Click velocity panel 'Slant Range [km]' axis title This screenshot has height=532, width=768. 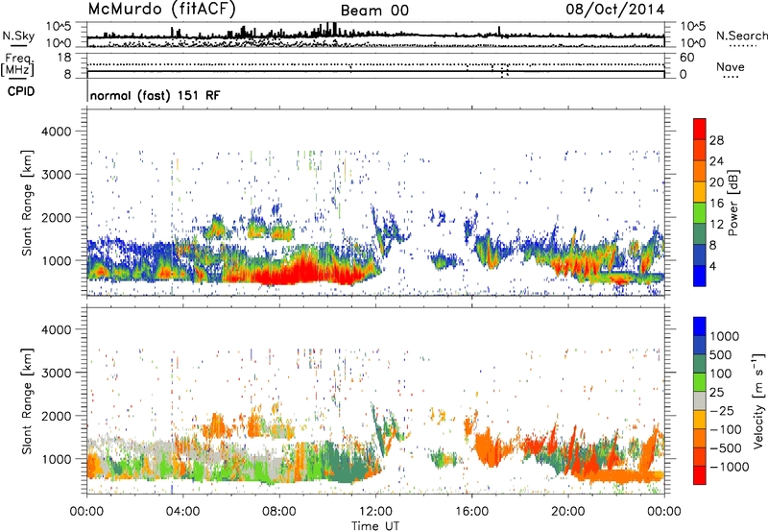27,400
